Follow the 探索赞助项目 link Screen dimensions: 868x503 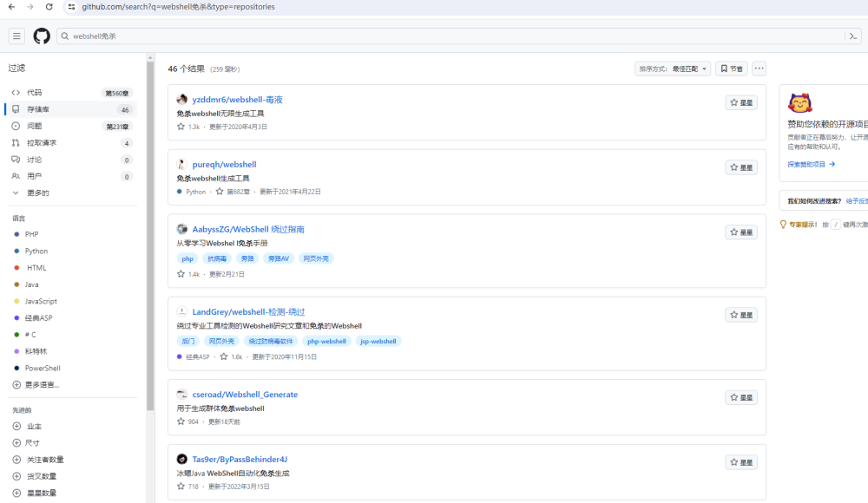[812, 165]
